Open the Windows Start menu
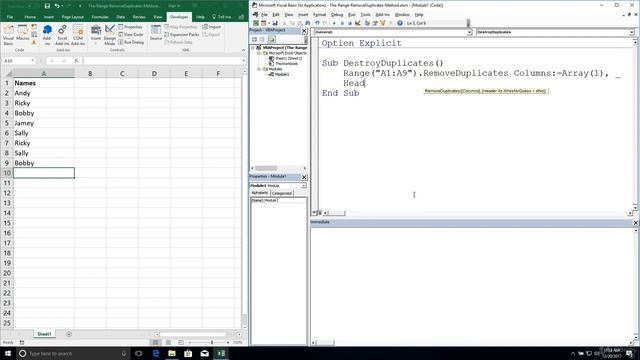This screenshot has width=640, height=360. tap(8, 353)
